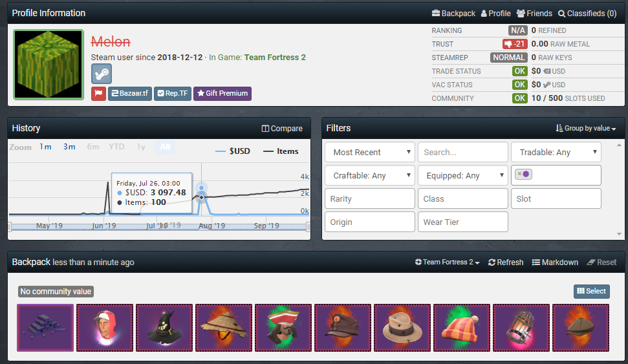
Task: Select the birdcage hat item
Action: pyautogui.click(x=521, y=328)
